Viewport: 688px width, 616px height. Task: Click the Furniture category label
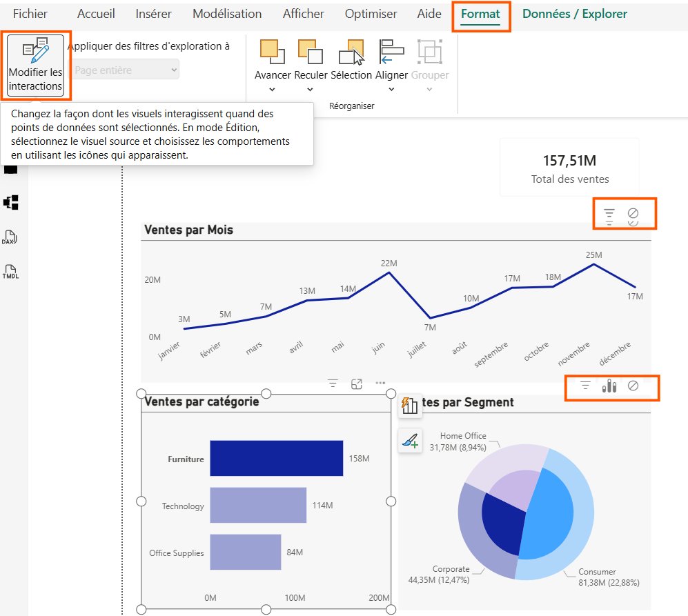[x=186, y=459]
